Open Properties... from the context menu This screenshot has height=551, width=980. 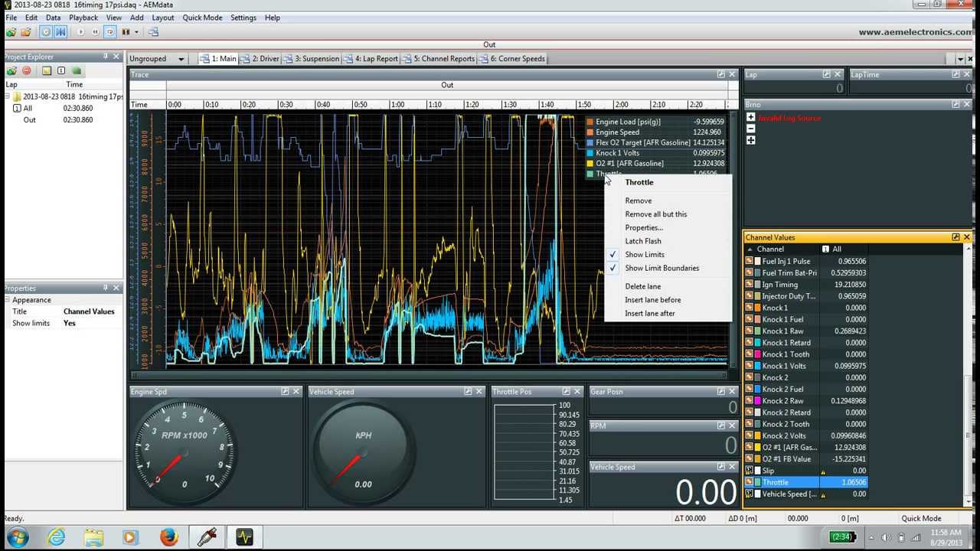pyautogui.click(x=644, y=227)
